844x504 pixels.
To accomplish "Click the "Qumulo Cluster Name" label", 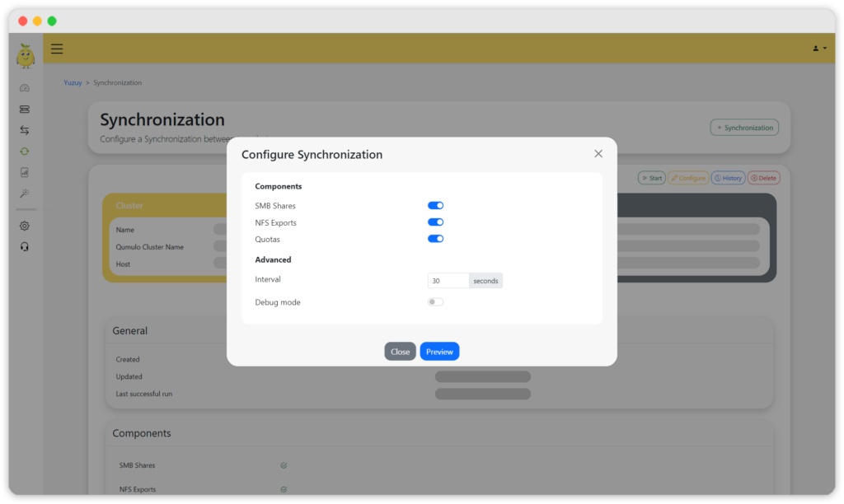I will (150, 247).
